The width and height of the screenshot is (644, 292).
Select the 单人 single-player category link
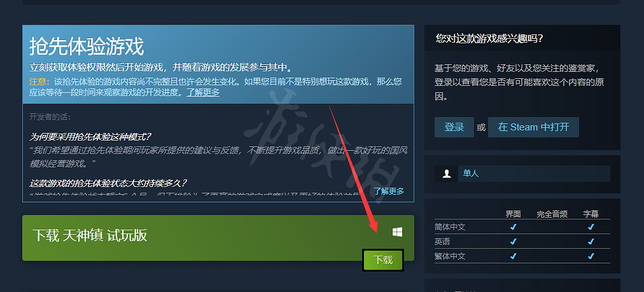(471, 174)
